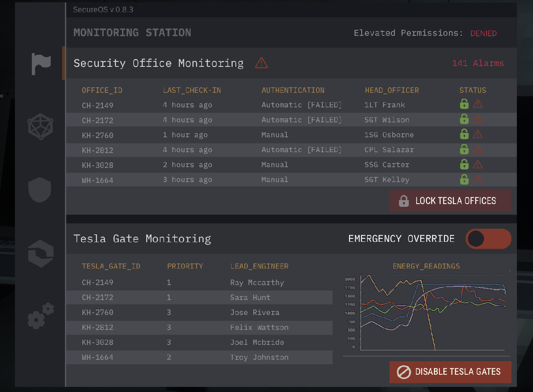Click alert triangle in CH-2149 office row

[x=478, y=104]
